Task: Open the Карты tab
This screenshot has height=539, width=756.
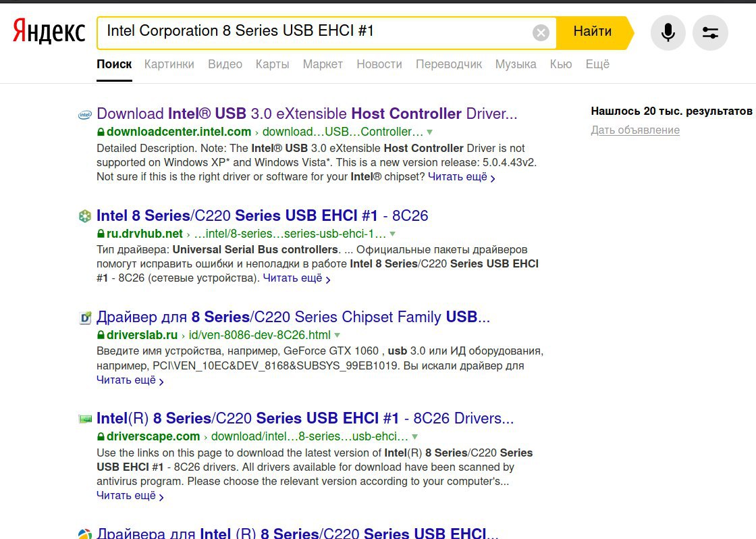Action: (273, 64)
